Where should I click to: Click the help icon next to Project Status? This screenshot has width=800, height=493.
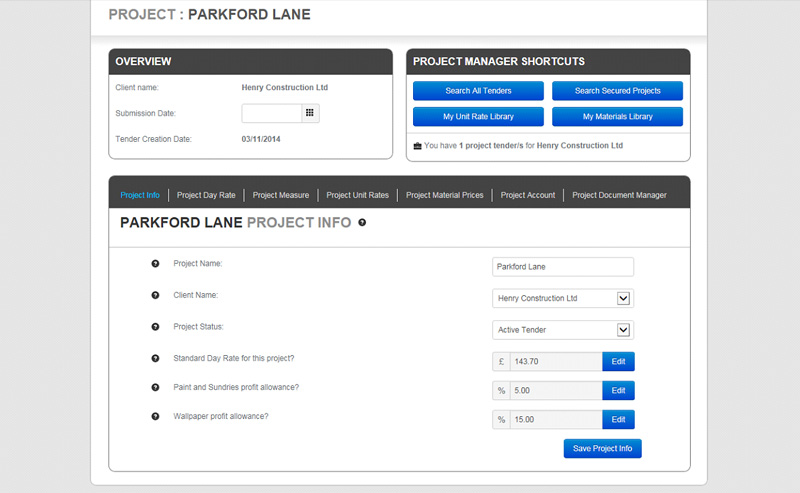point(155,327)
